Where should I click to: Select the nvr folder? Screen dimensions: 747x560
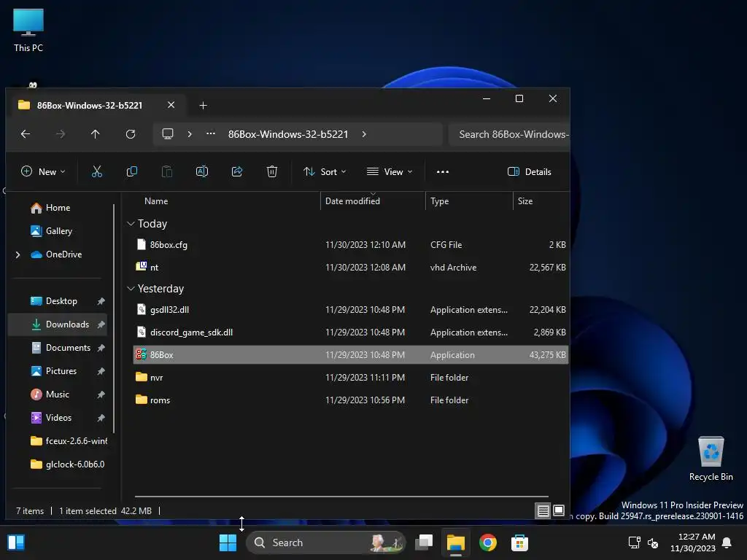(351, 378)
